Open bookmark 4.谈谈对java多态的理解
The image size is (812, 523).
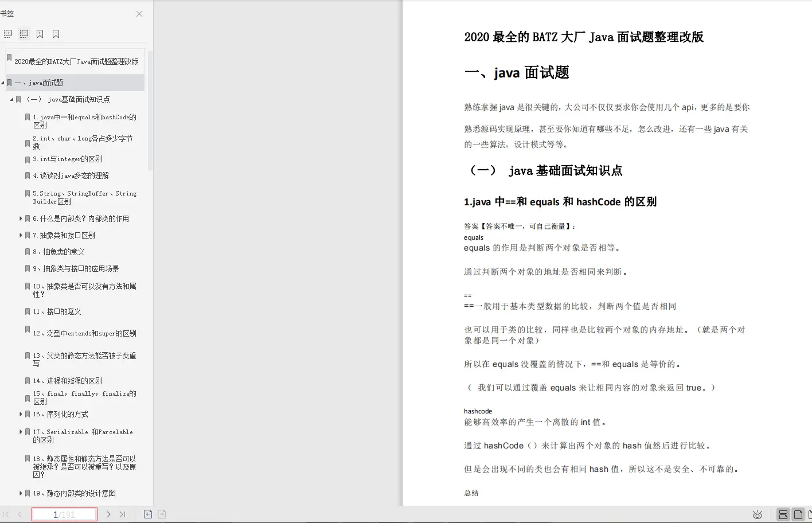click(71, 175)
